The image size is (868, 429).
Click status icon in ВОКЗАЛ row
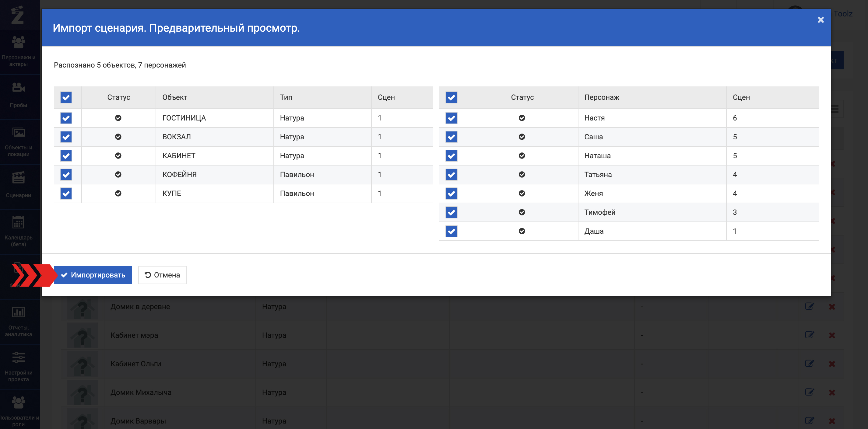click(118, 137)
